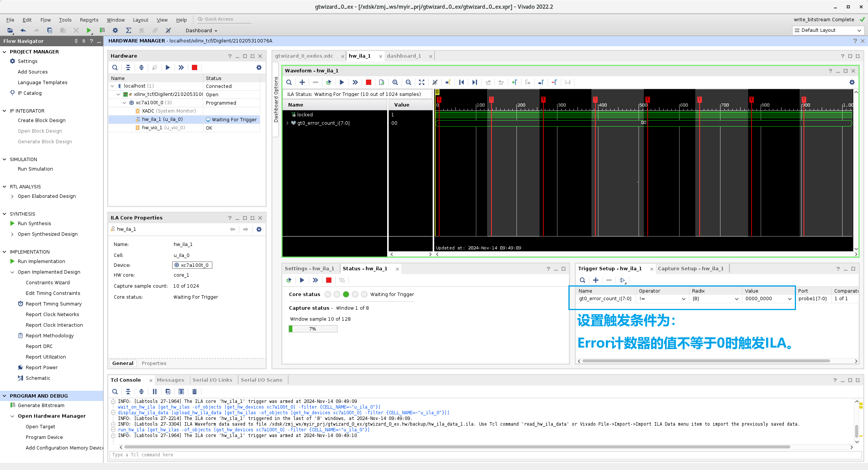The image size is (868, 470).
Task: Search signals in waveform toolbar
Action: click(289, 82)
